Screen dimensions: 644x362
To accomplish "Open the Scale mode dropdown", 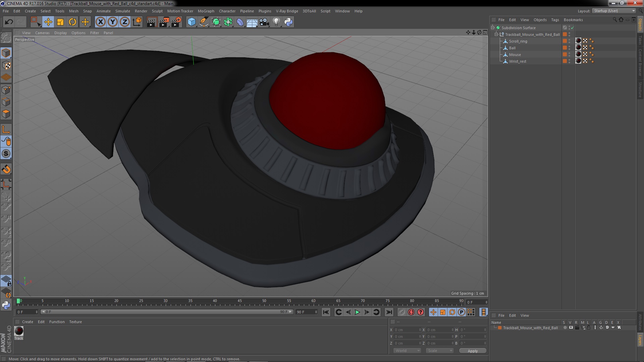I will (x=440, y=351).
